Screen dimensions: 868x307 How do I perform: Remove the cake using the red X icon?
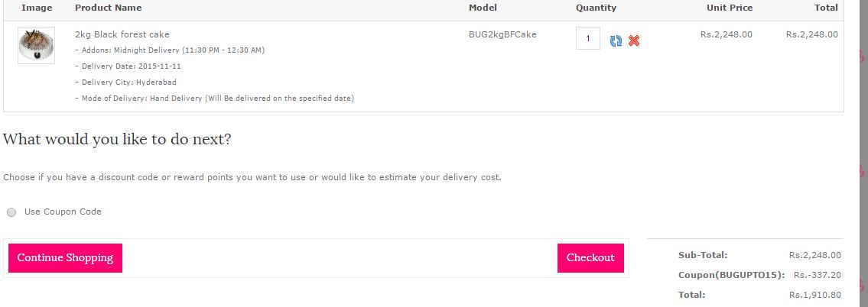pyautogui.click(x=634, y=40)
